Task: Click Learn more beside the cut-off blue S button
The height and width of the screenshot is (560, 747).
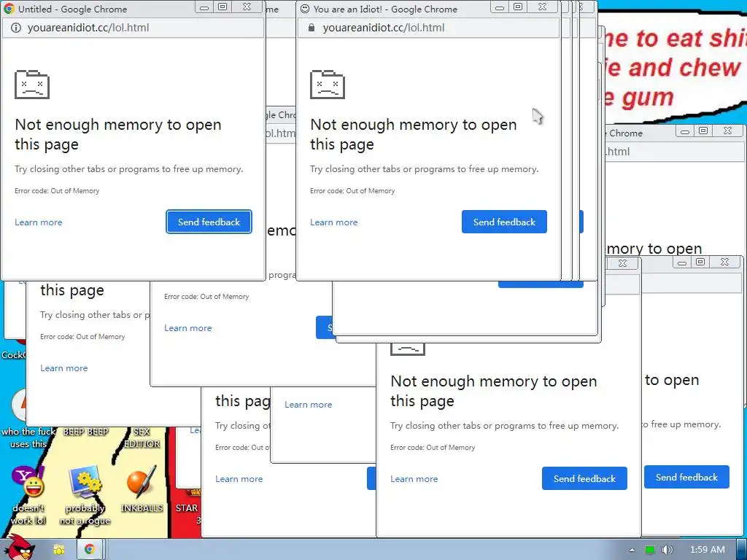Action: [x=187, y=328]
